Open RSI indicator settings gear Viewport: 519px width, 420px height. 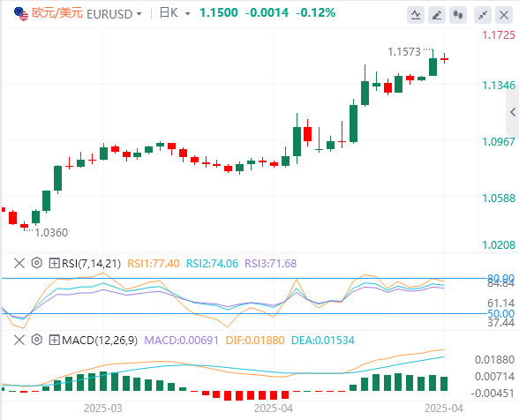[x=37, y=263]
